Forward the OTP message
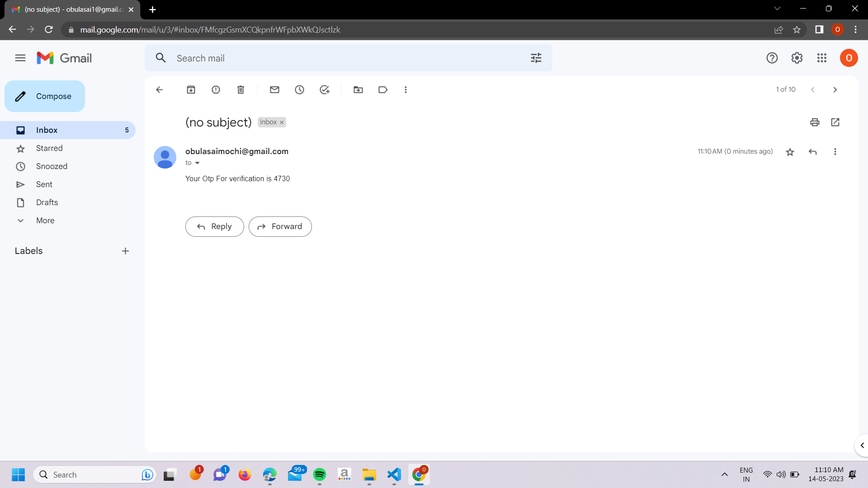This screenshot has height=488, width=868. click(x=280, y=226)
